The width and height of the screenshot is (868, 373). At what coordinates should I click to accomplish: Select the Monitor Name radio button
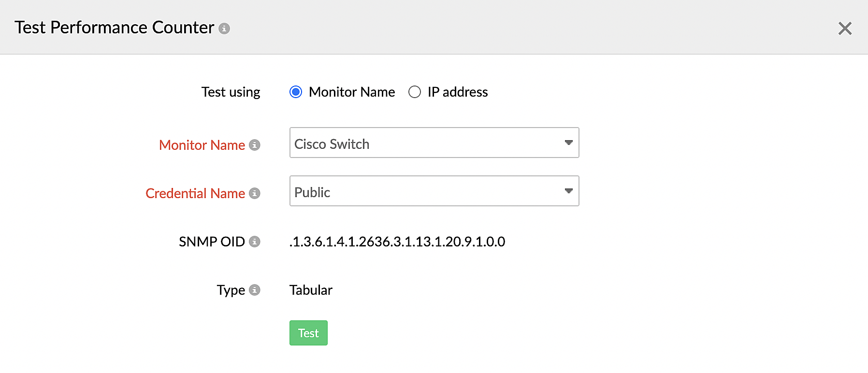296,92
